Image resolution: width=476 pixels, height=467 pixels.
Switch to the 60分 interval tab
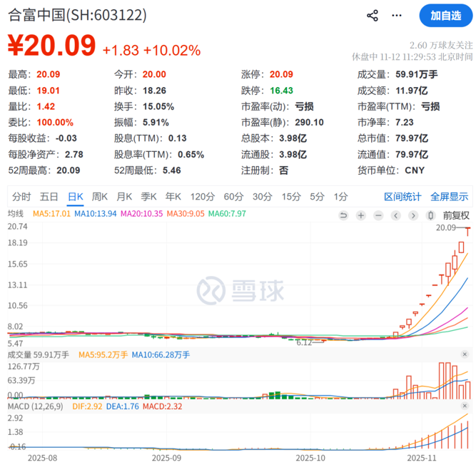pos(233,197)
